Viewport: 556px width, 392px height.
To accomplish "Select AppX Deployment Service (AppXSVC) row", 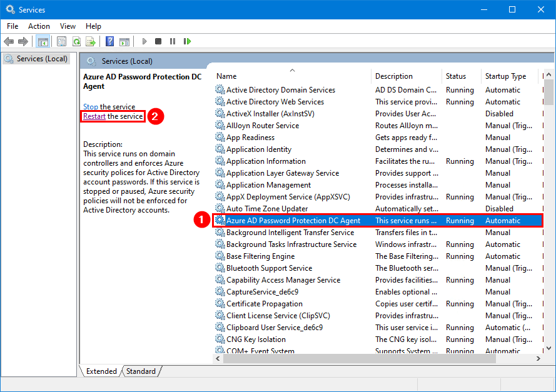I will point(378,197).
